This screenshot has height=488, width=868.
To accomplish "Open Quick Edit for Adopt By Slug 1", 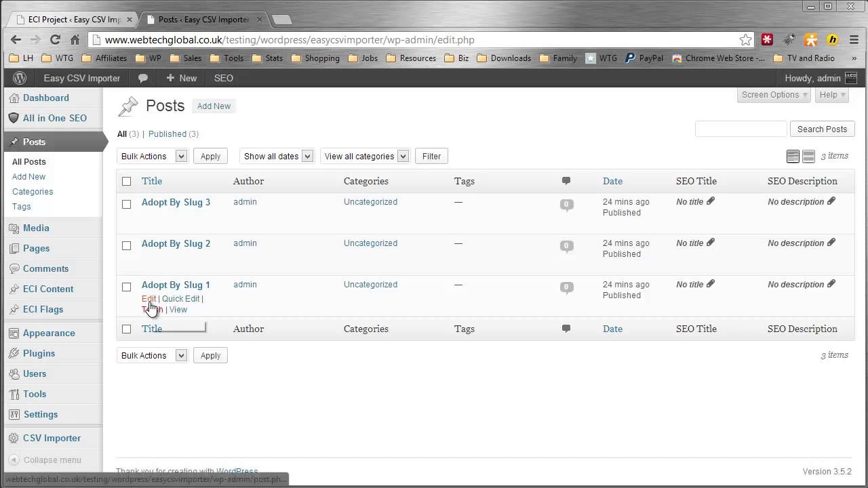I will [x=180, y=299].
